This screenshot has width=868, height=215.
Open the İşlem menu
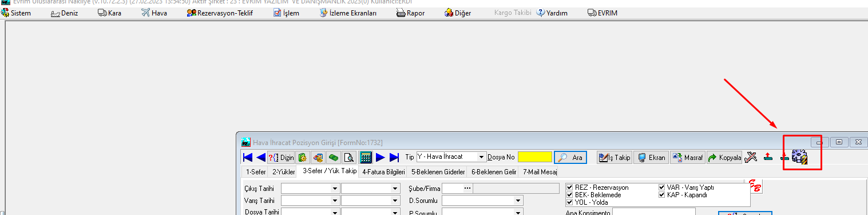(286, 13)
